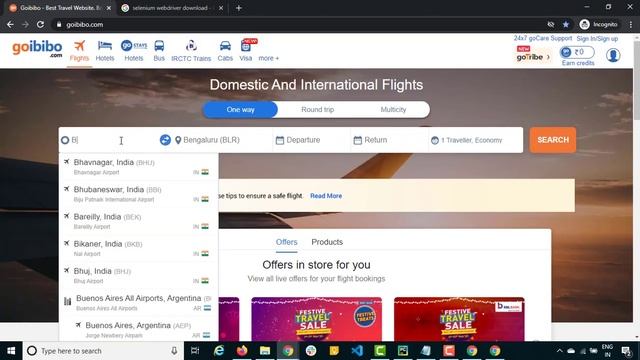Open the Windows notification center

point(626,351)
